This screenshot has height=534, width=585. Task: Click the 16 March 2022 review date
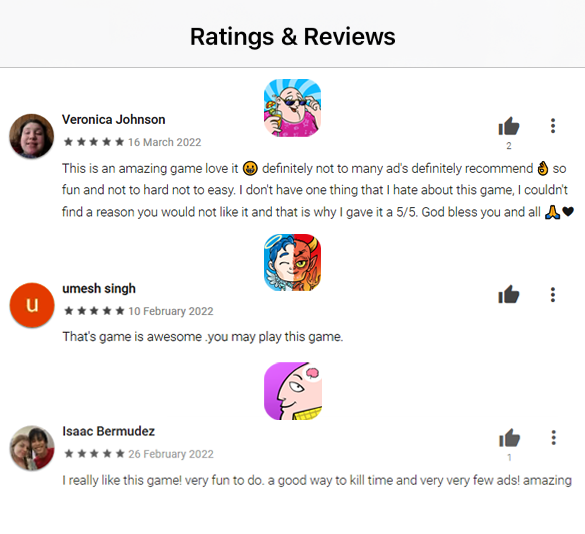click(x=165, y=142)
